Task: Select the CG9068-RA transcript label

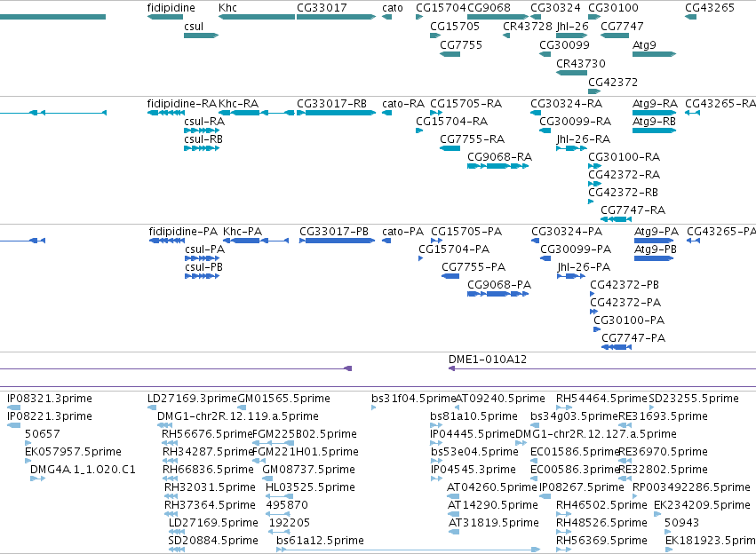Action: coord(499,157)
